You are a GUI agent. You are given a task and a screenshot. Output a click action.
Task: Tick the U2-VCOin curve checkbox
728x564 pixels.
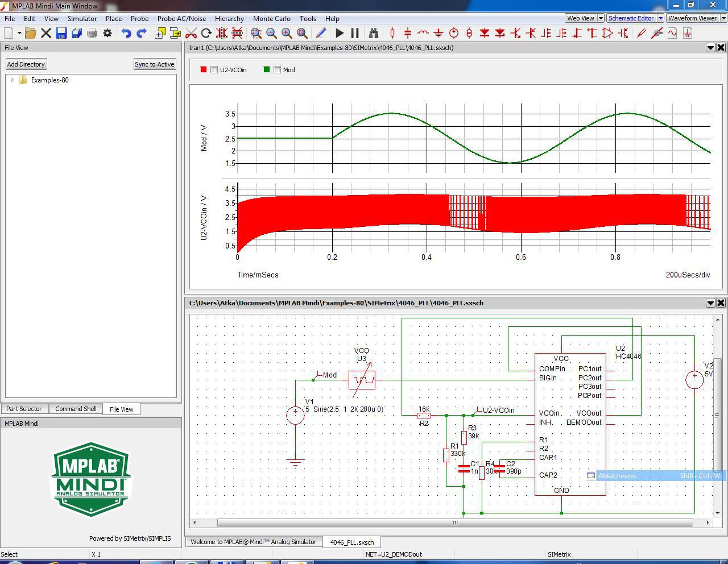[214, 70]
